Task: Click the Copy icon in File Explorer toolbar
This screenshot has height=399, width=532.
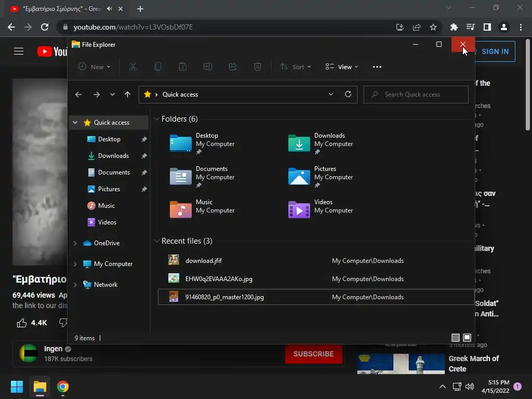Action: point(158,67)
